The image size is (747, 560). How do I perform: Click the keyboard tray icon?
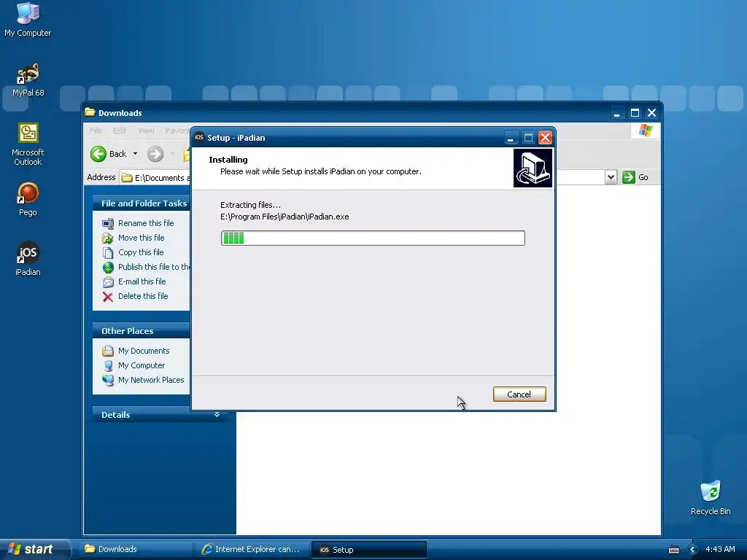pyautogui.click(x=673, y=550)
